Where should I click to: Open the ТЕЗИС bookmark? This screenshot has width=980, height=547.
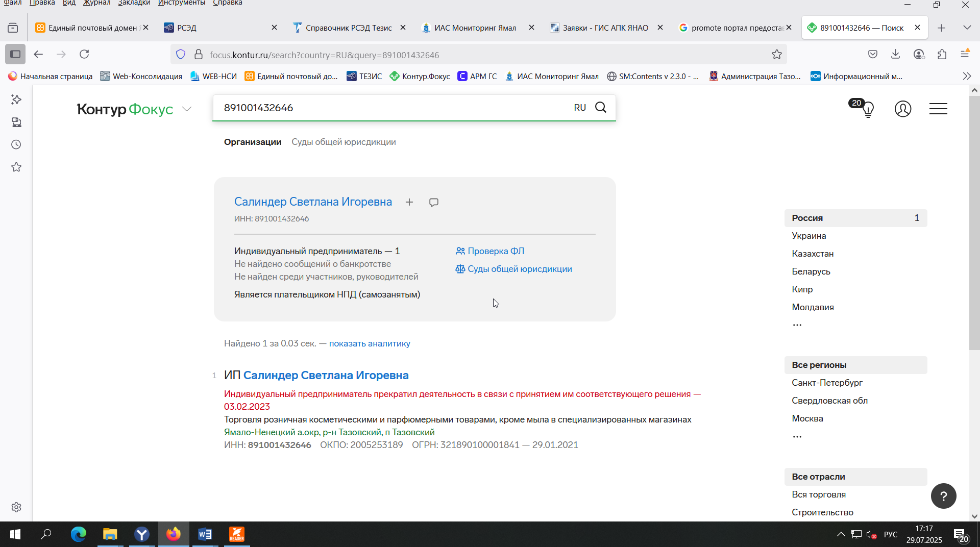point(364,77)
